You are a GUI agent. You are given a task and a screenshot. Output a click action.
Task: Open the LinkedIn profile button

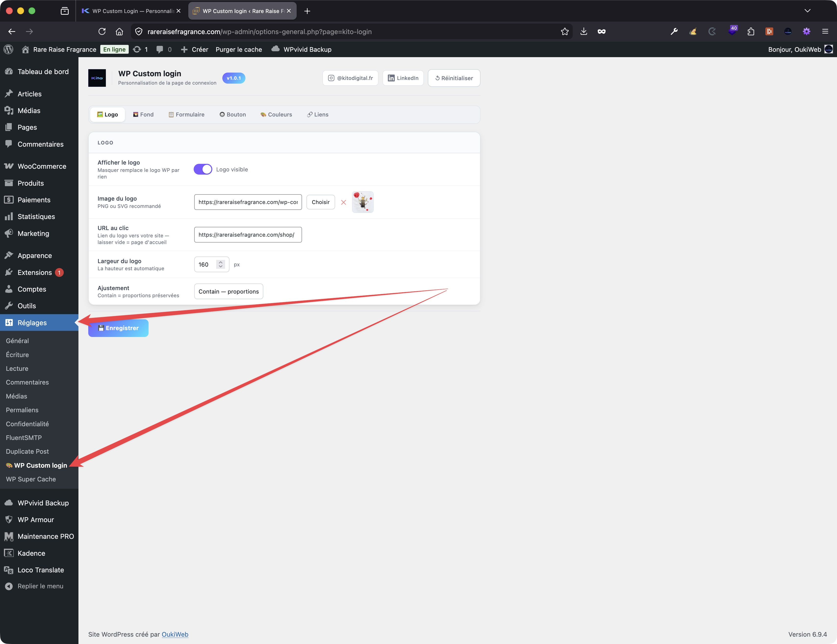(x=403, y=78)
